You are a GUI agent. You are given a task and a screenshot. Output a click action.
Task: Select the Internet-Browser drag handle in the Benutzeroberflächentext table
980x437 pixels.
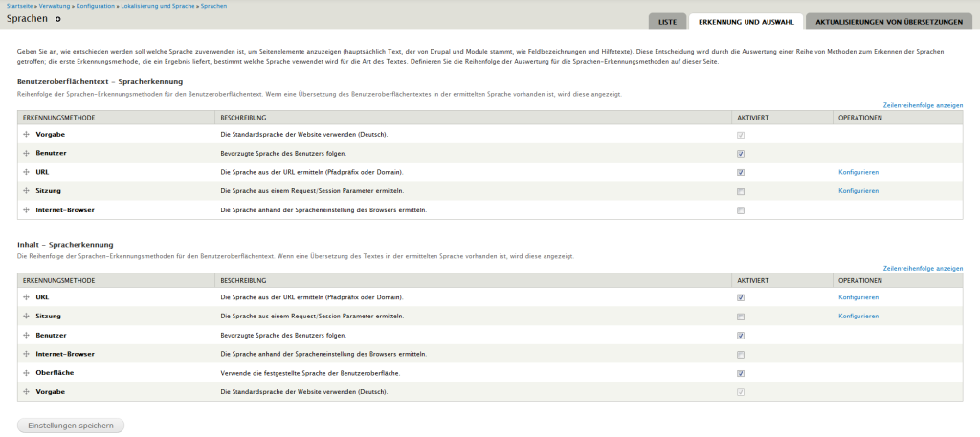tap(26, 209)
